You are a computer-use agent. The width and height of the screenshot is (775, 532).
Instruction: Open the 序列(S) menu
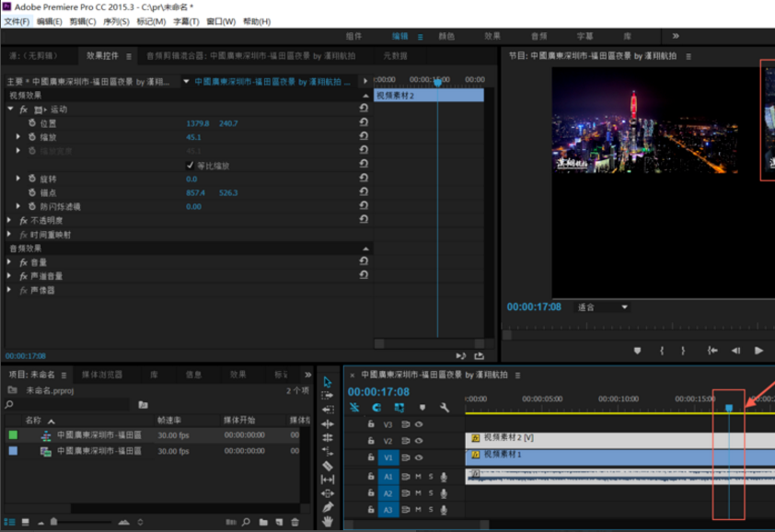[115, 21]
